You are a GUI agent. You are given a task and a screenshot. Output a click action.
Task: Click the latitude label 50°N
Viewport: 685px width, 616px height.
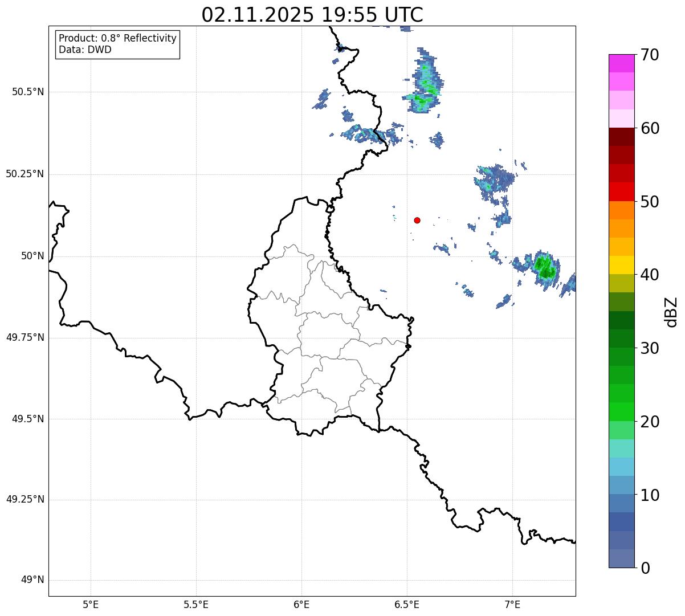[32, 256]
